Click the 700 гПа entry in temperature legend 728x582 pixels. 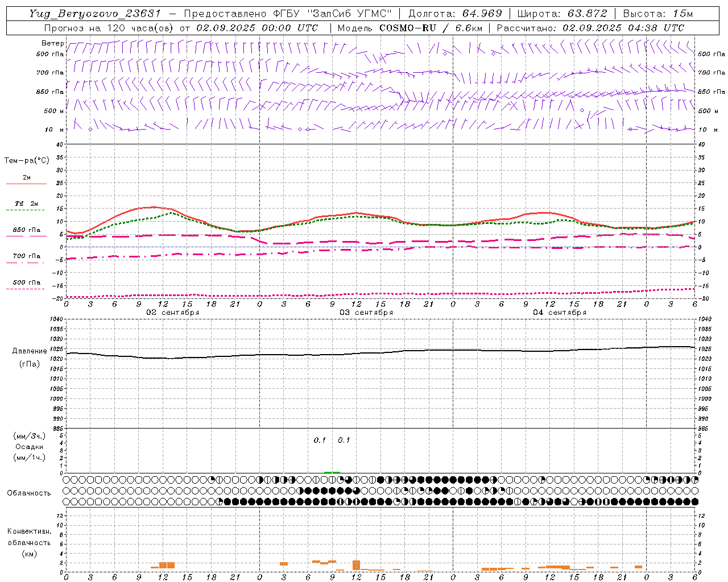pyautogui.click(x=26, y=256)
